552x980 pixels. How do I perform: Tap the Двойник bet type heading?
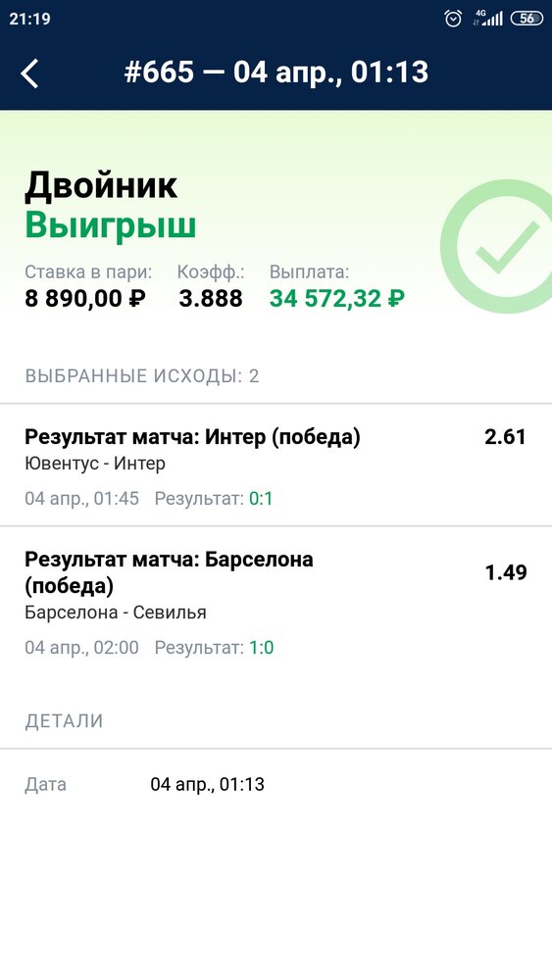pyautogui.click(x=101, y=185)
